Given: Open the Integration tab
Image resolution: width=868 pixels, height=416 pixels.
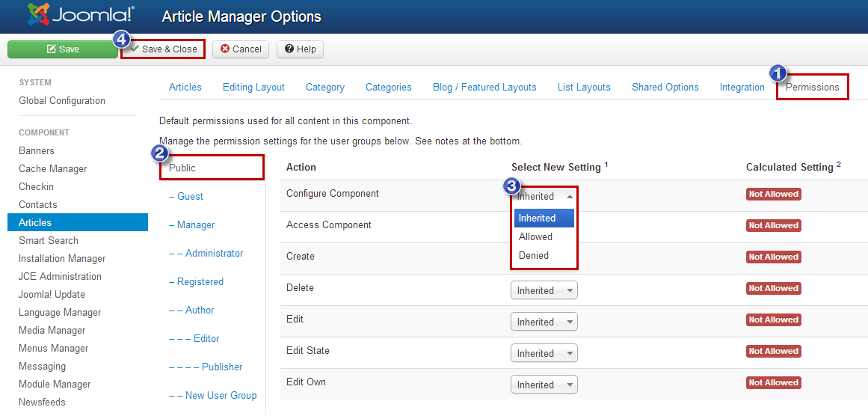Looking at the screenshot, I should tap(742, 87).
